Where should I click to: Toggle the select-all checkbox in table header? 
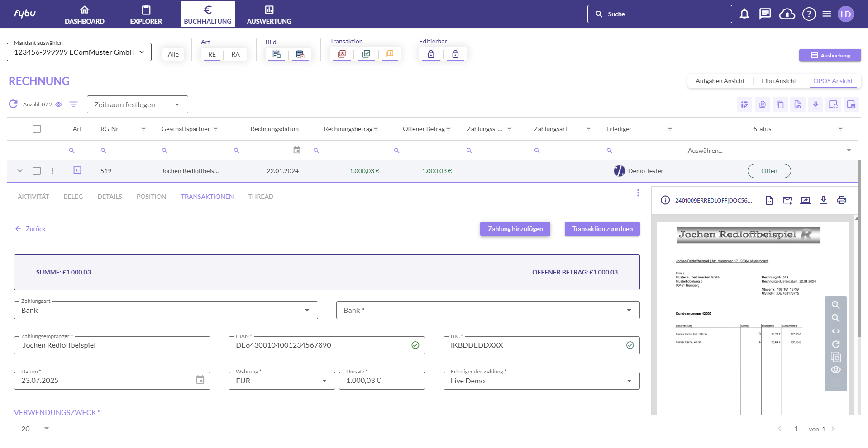(37, 129)
